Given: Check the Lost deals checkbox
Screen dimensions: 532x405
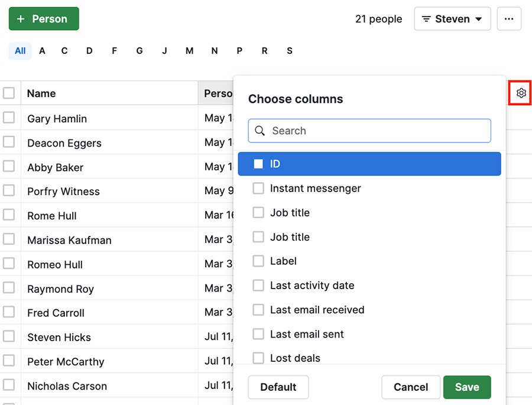Looking at the screenshot, I should tap(258, 358).
